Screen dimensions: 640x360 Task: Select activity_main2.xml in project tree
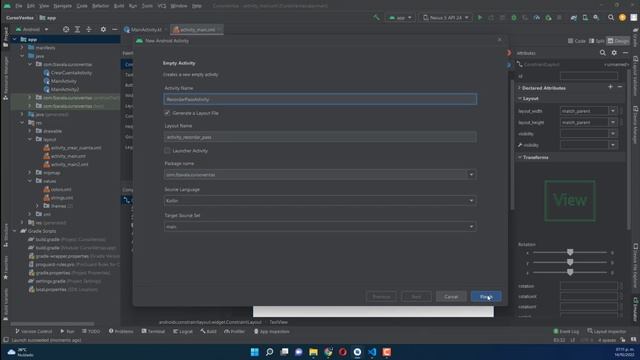69,164
